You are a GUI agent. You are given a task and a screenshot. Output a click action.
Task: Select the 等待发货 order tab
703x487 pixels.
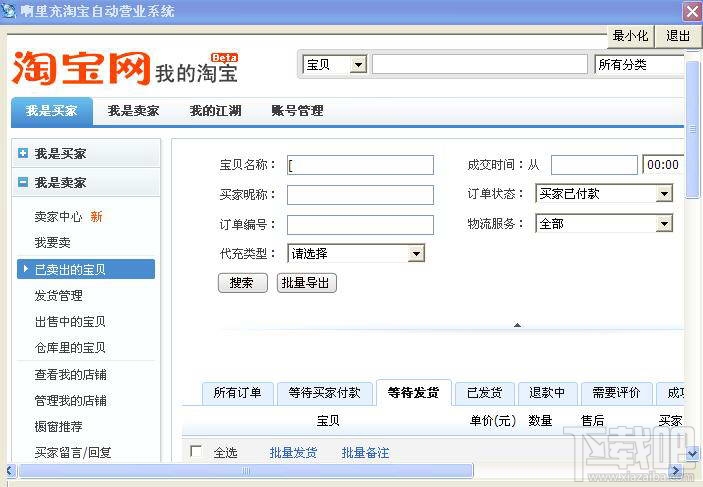(x=413, y=393)
